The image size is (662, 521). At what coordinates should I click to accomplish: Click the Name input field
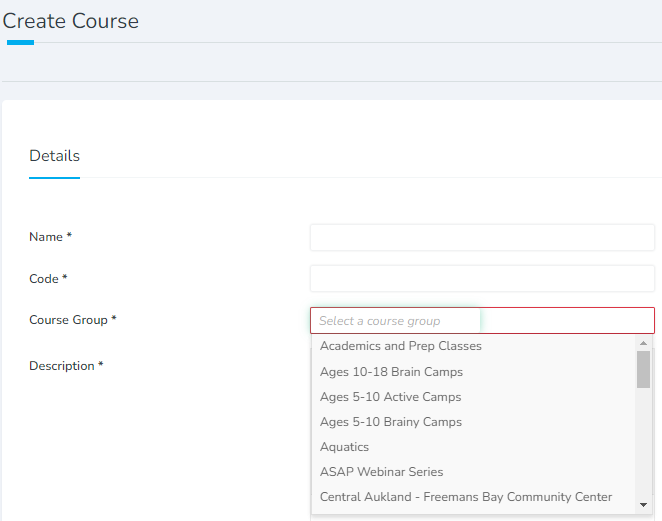point(482,237)
